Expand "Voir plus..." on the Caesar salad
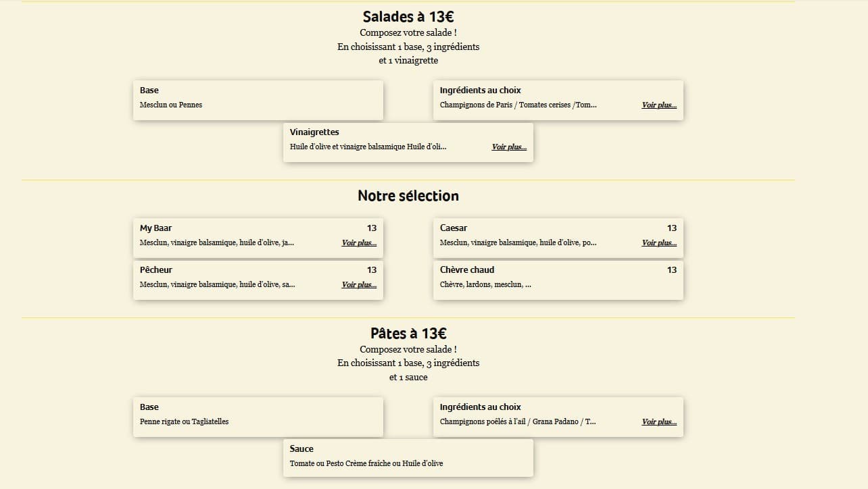This screenshot has height=489, width=868. 658,242
